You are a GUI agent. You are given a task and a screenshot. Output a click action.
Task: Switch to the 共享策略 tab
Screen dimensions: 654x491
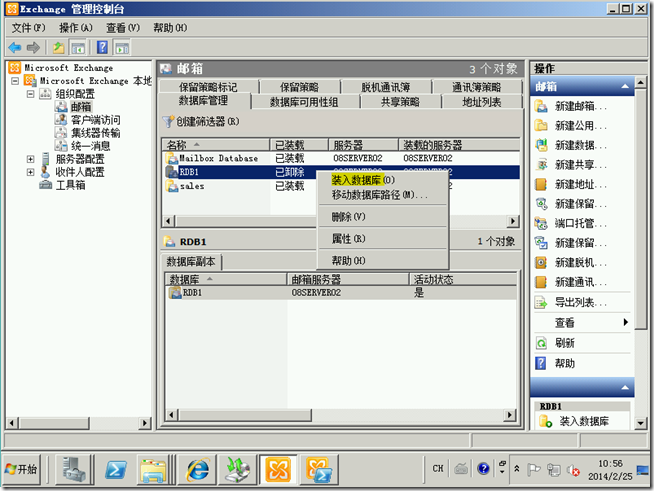pos(400,102)
